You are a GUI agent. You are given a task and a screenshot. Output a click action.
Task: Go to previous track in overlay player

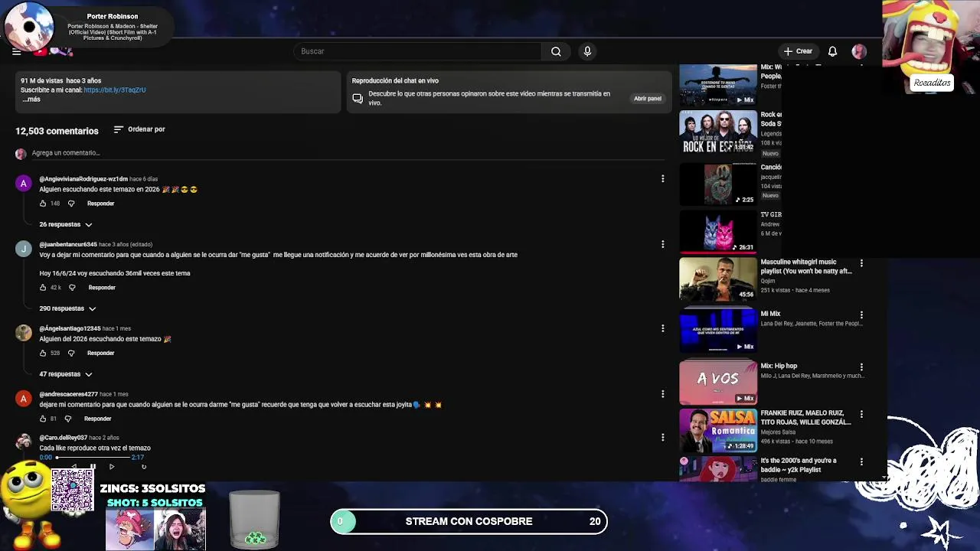click(x=74, y=466)
